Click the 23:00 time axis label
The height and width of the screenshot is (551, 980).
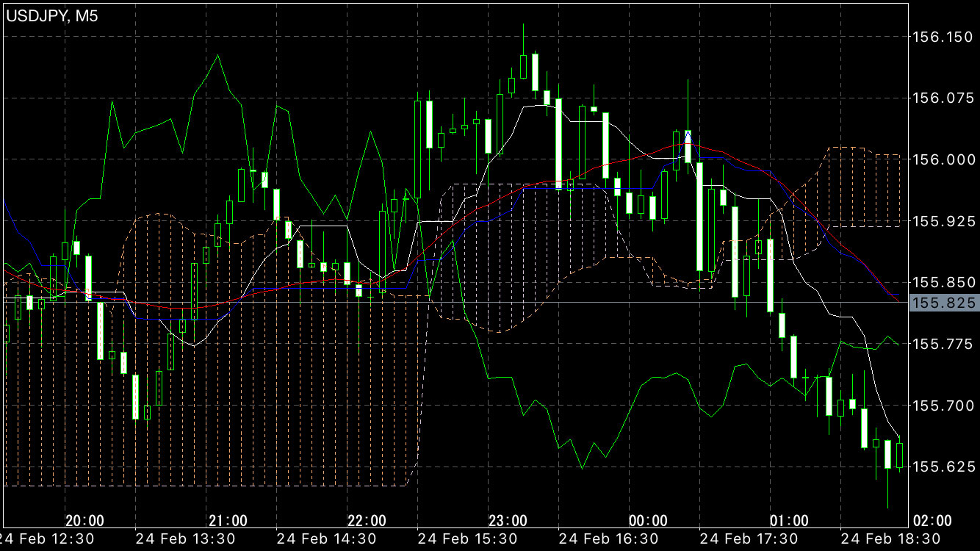point(508,521)
